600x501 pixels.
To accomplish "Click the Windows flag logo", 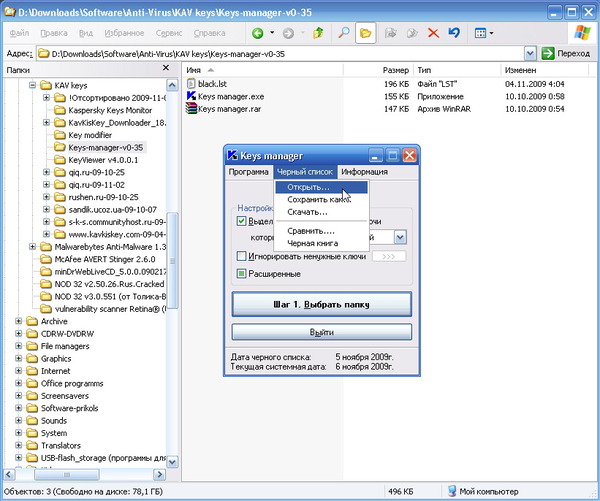I will [x=582, y=33].
